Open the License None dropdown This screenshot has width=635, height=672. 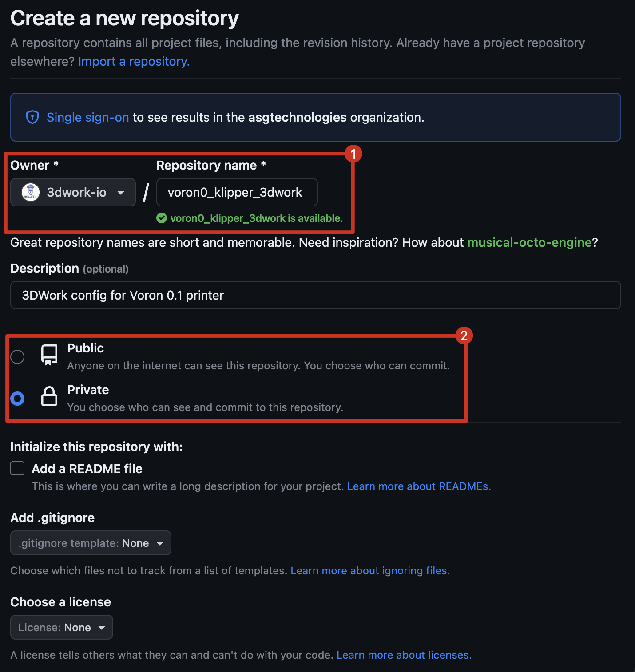tap(62, 627)
